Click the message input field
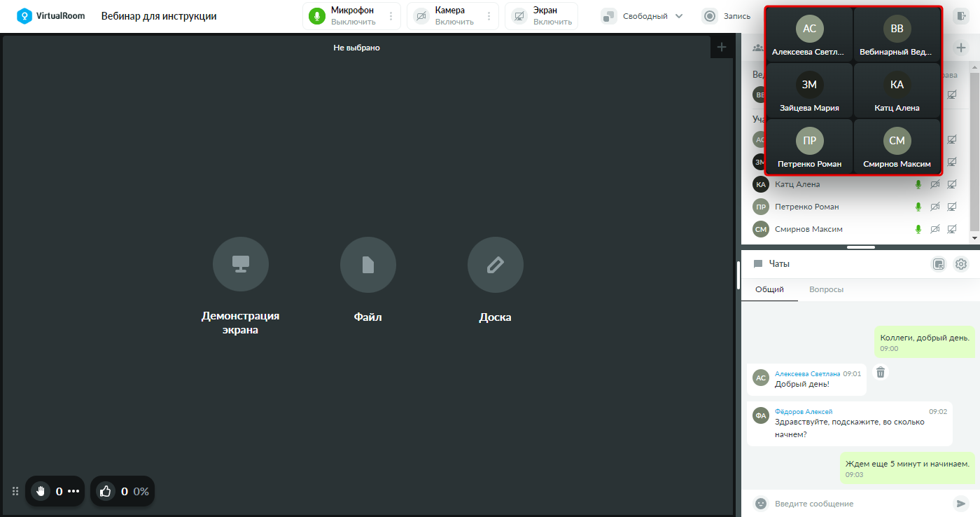Viewport: 980px width, 517px height. click(x=860, y=504)
